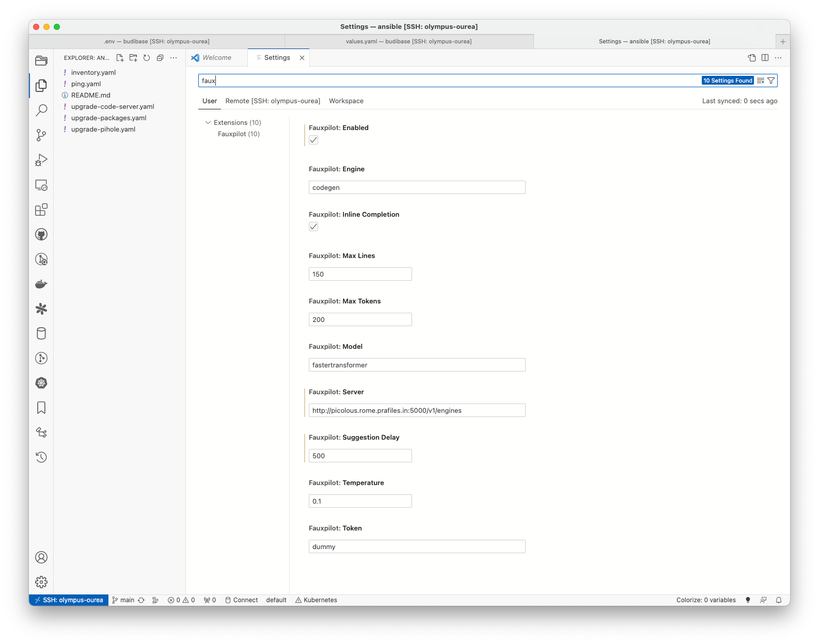
Task: Open the Database cylinder icon
Action: click(41, 333)
